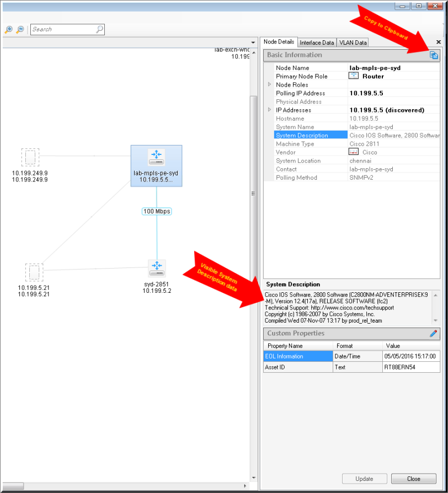Minimize the application window
The height and width of the screenshot is (493, 448).
402,6
